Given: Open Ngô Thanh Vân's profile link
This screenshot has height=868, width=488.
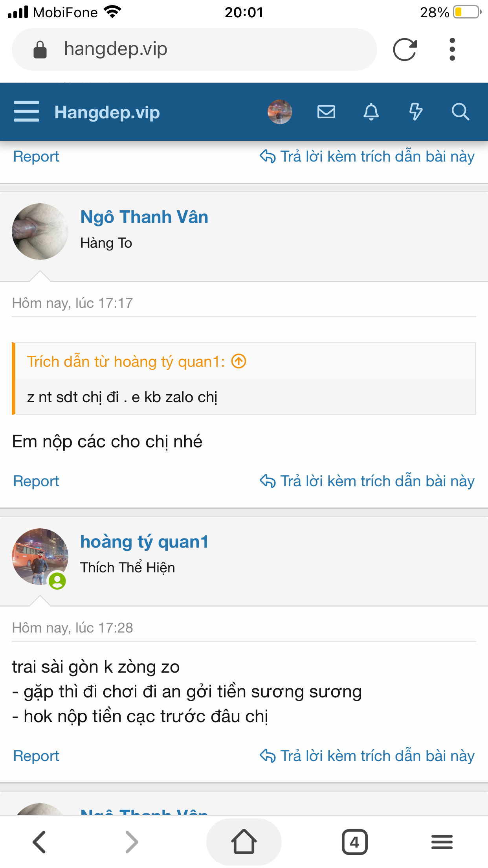Looking at the screenshot, I should (x=144, y=217).
